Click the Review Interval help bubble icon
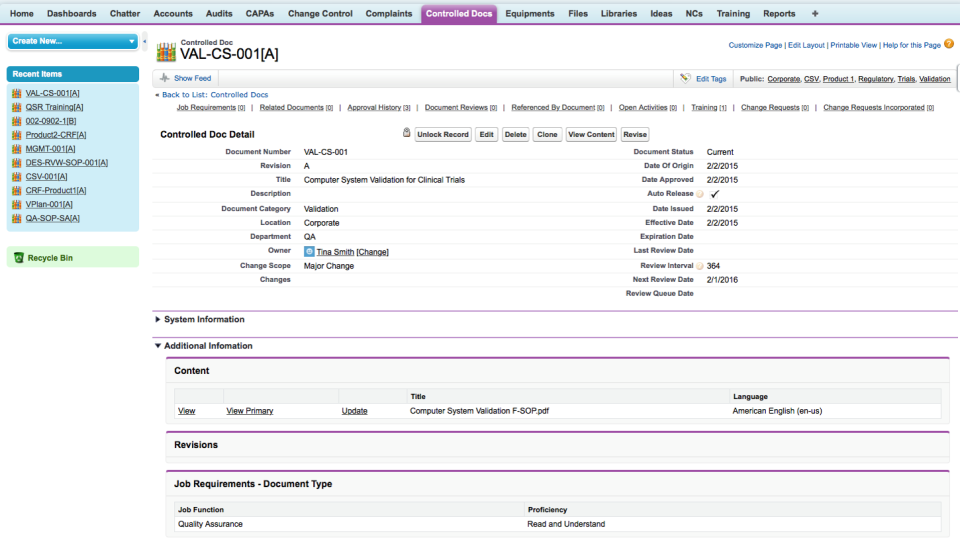The width and height of the screenshot is (960, 546). 700,266
